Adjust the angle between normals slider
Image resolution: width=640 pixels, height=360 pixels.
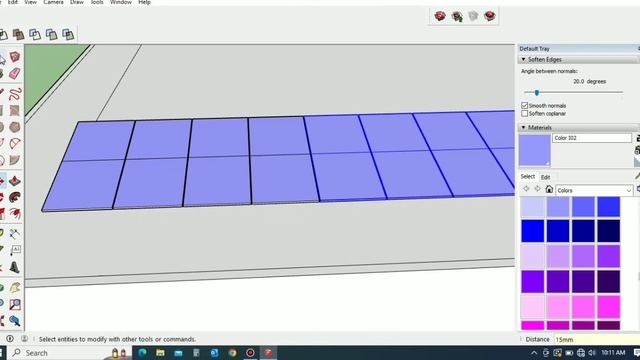pos(537,93)
